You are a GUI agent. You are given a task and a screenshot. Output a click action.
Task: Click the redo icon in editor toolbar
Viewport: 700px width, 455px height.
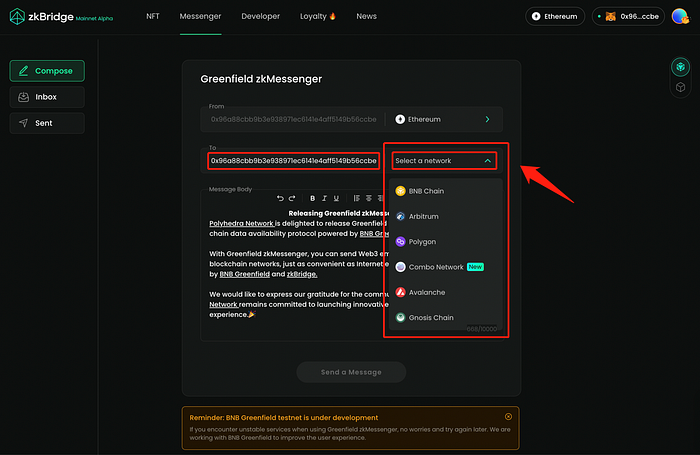pyautogui.click(x=292, y=198)
